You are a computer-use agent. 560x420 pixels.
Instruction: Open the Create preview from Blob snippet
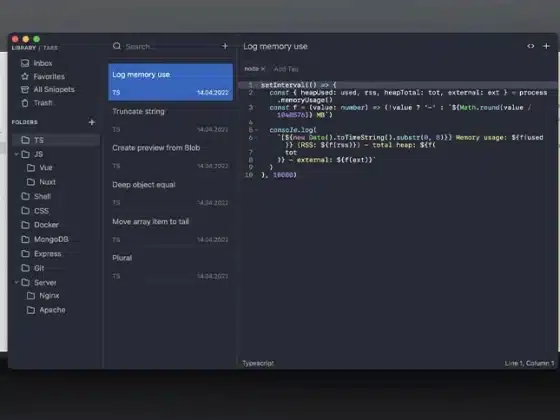171,156
